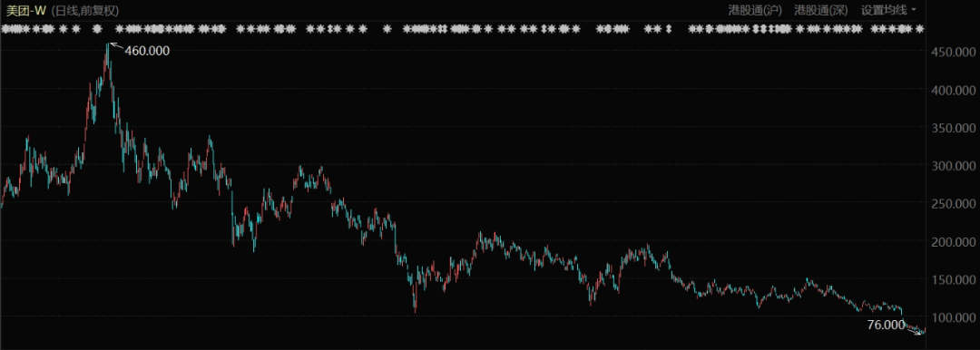This screenshot has height=350, width=980.
Task: Click the 美团-W stock title
Action: [26, 10]
